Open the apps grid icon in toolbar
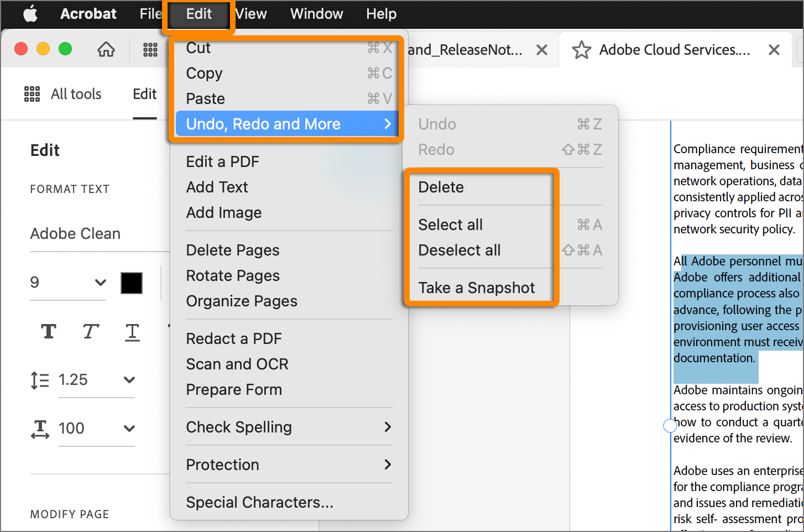Viewport: 804px width, 532px height. 150,50
